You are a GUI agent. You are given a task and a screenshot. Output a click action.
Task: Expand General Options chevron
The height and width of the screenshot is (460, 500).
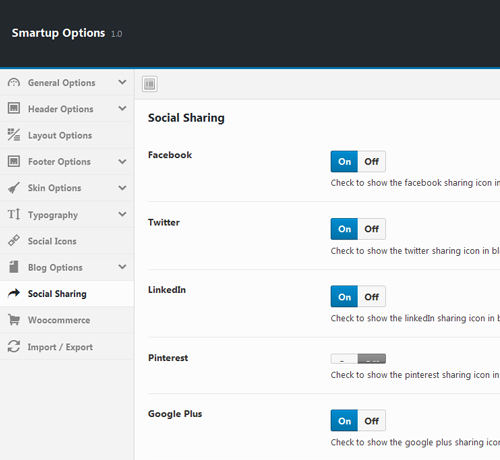click(122, 82)
